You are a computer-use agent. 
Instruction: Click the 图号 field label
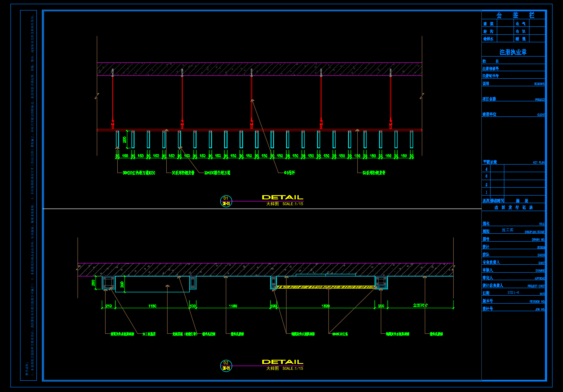click(486, 240)
